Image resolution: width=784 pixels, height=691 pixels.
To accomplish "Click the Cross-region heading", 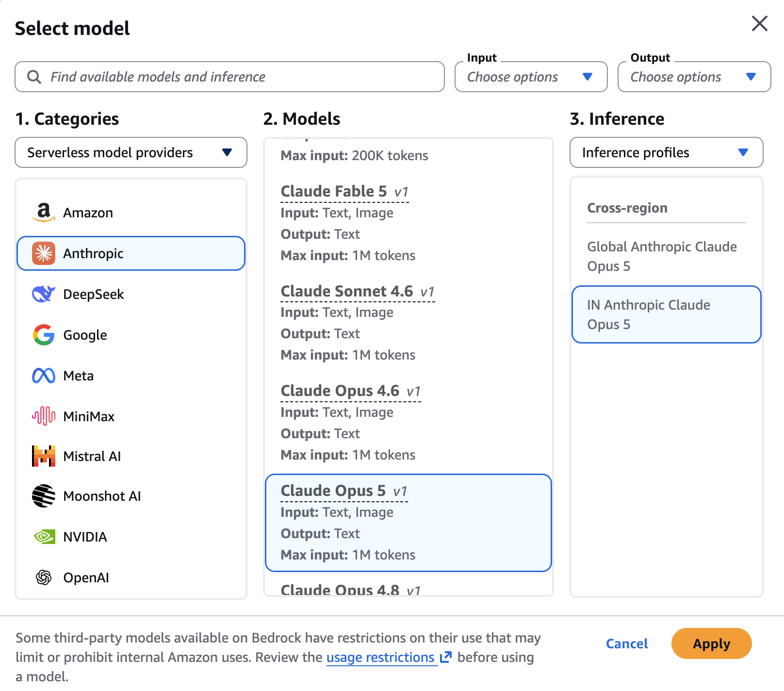I will (627, 208).
